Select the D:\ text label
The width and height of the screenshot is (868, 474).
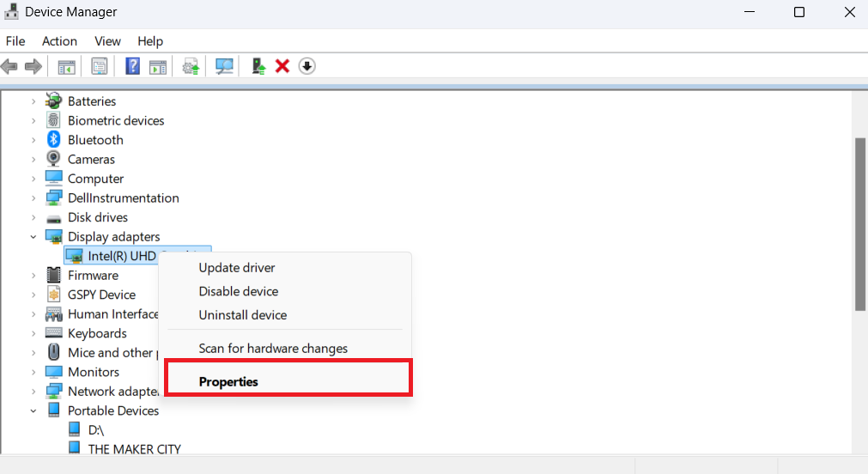(96, 429)
